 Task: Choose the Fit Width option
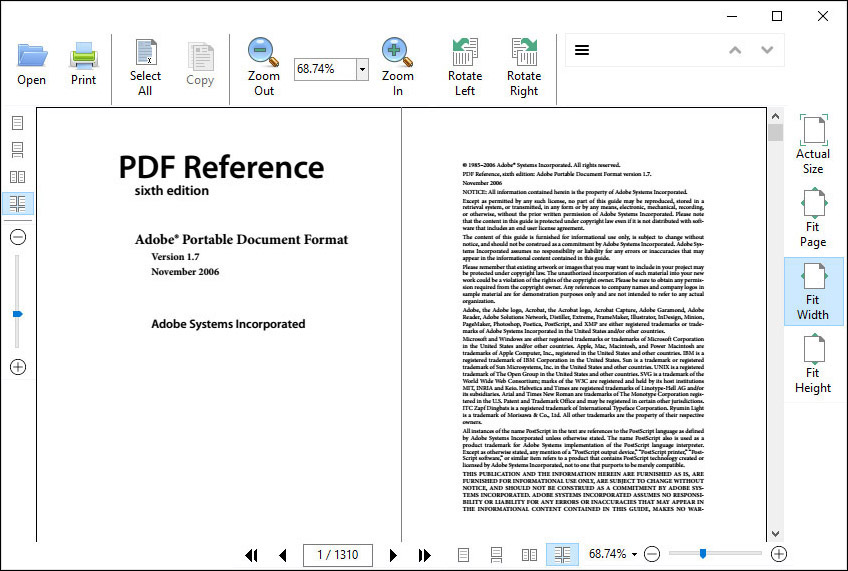813,291
